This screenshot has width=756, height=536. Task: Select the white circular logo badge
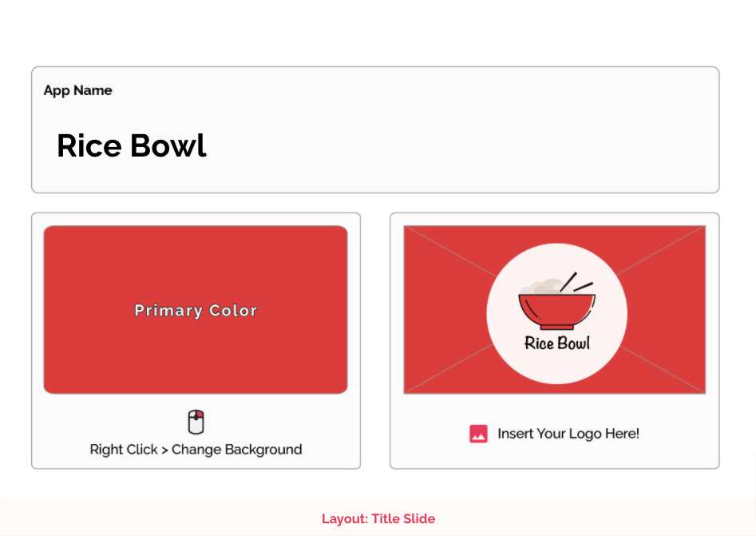[557, 314]
